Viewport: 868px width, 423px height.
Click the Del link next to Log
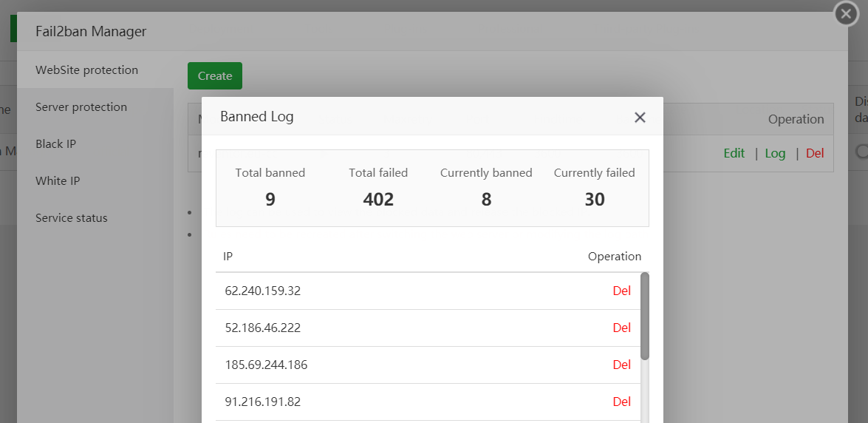(815, 153)
